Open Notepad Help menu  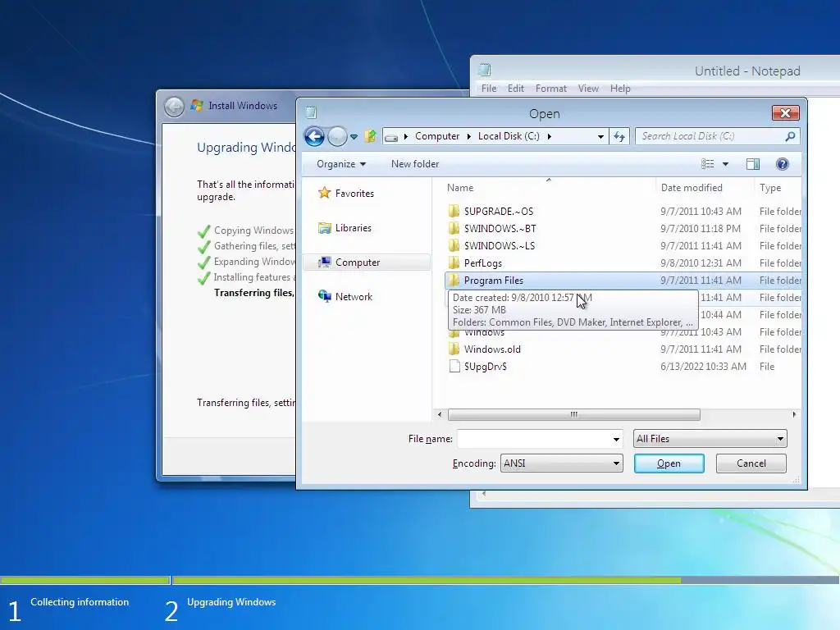tap(620, 89)
